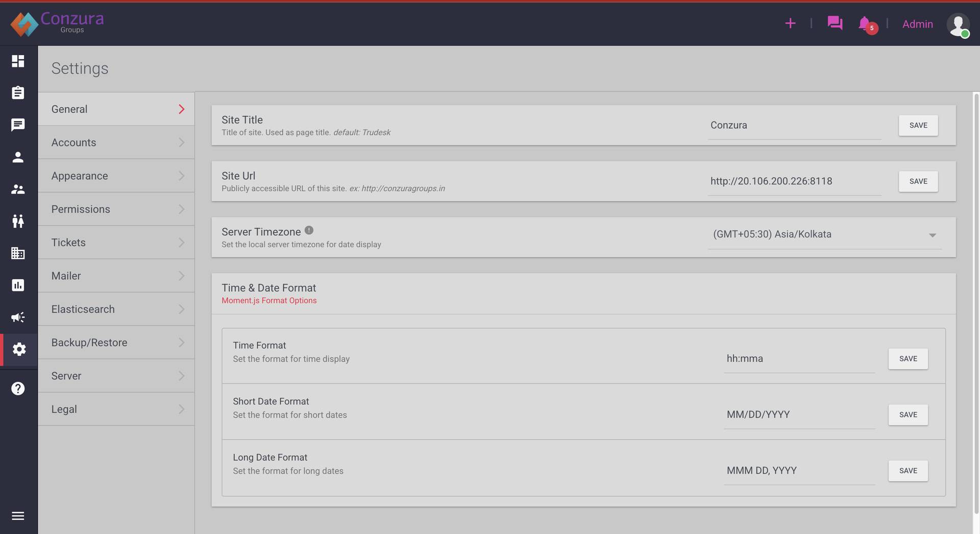The width and height of the screenshot is (980, 534).
Task: Open the dashboard from the sidebar
Action: tap(18, 61)
